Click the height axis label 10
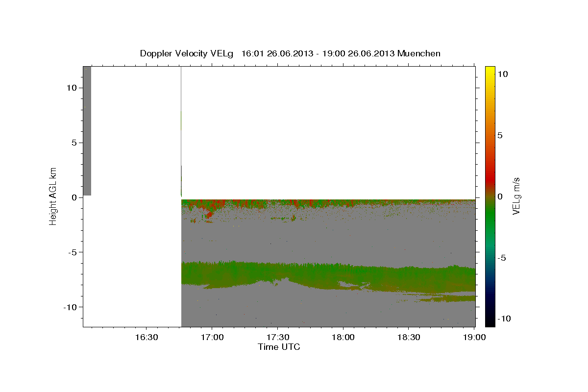588x392 pixels. [72, 88]
